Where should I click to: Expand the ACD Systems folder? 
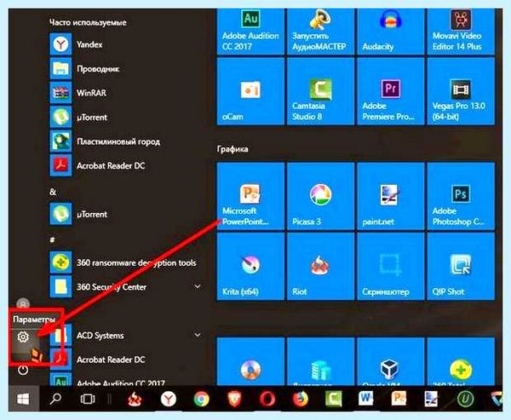click(127, 335)
